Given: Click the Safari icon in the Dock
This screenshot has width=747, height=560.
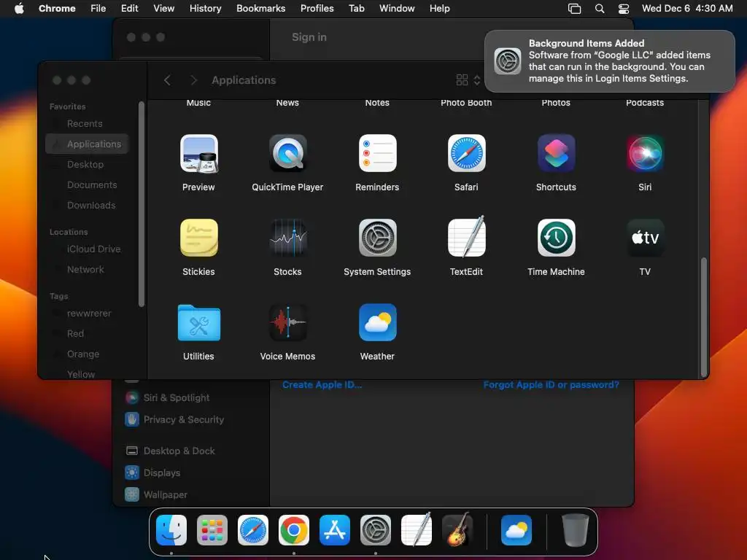Looking at the screenshot, I should pos(253,530).
